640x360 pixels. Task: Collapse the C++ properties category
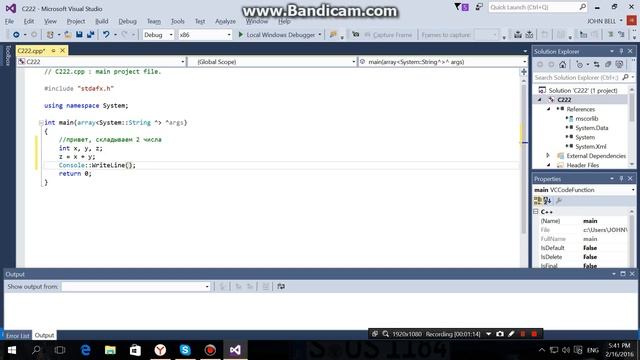pos(536,212)
